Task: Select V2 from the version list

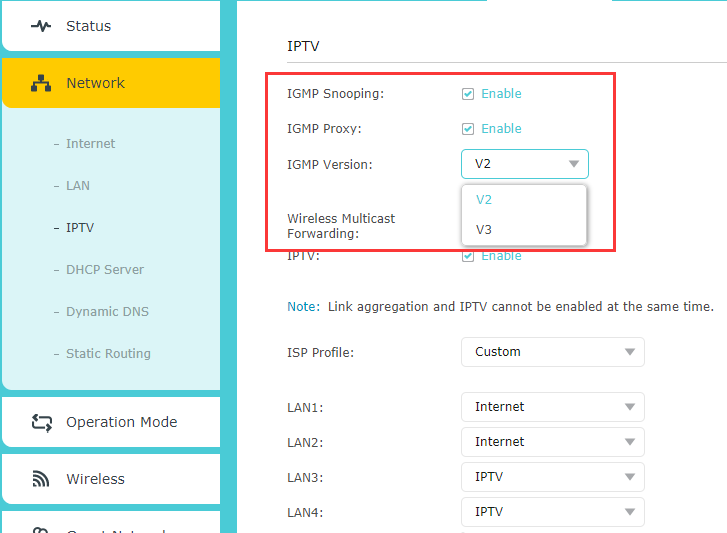Action: (484, 199)
